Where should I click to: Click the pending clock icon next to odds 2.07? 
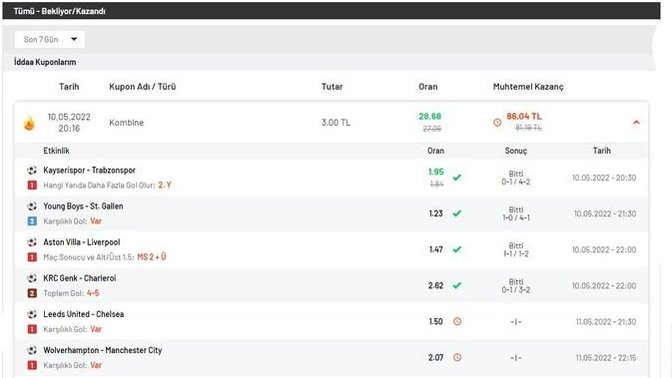pyautogui.click(x=457, y=357)
